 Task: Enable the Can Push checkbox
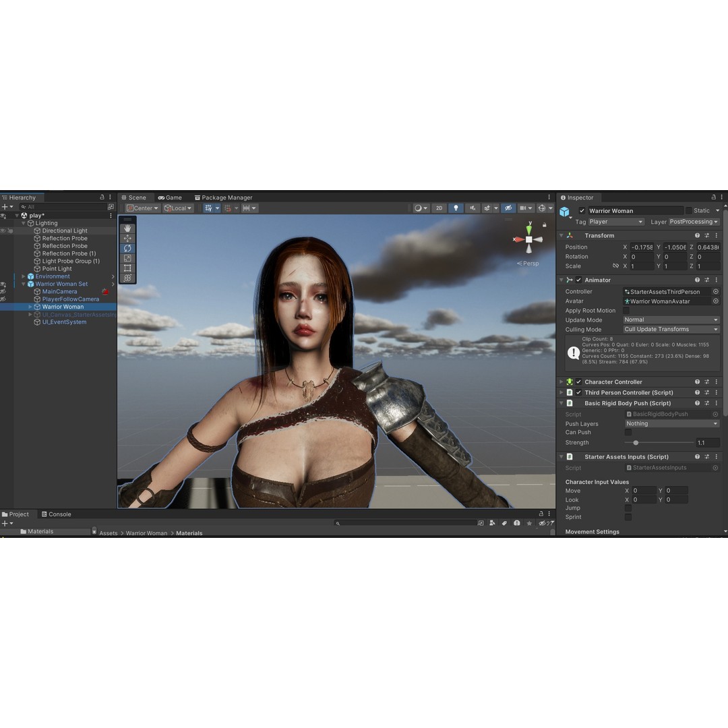[628, 432]
